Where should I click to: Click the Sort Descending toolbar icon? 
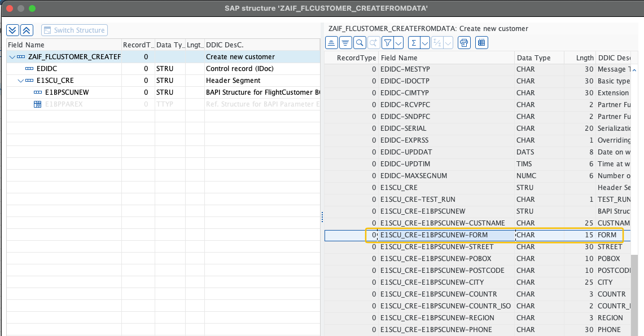click(x=345, y=43)
